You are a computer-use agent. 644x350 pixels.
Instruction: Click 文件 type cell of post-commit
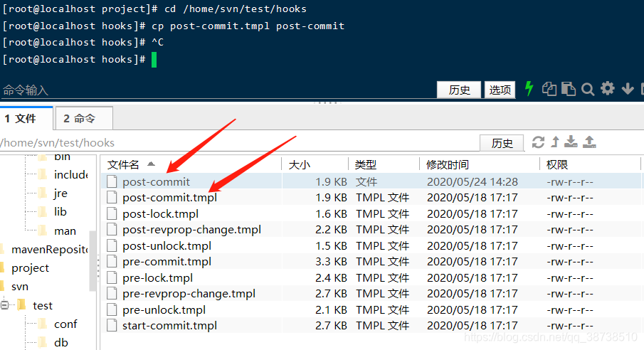(x=366, y=181)
